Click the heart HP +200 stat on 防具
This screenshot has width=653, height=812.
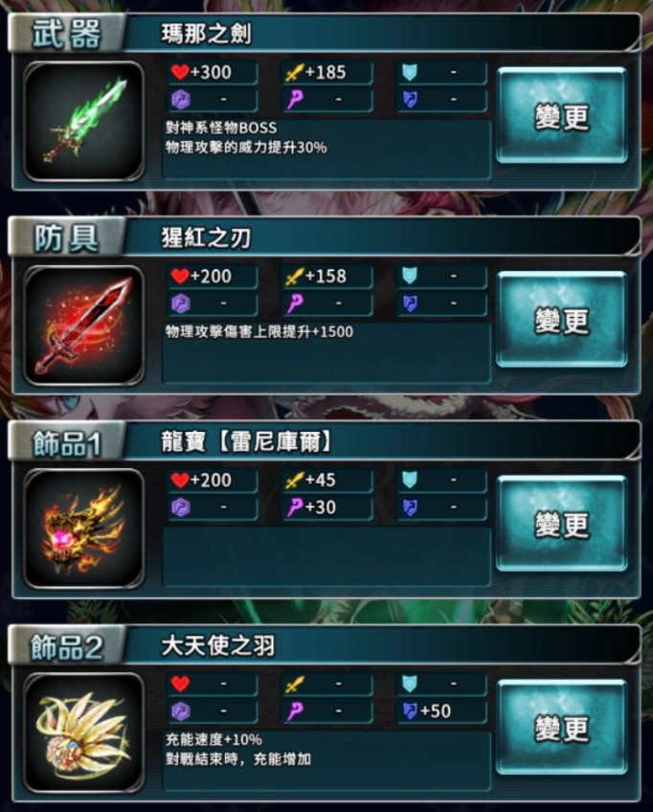click(212, 276)
